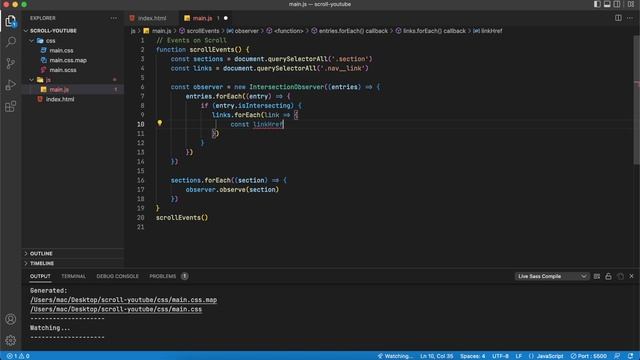Screen dimensions: 640x360
Task: Open index.html in the explorer tree
Action: coord(60,99)
